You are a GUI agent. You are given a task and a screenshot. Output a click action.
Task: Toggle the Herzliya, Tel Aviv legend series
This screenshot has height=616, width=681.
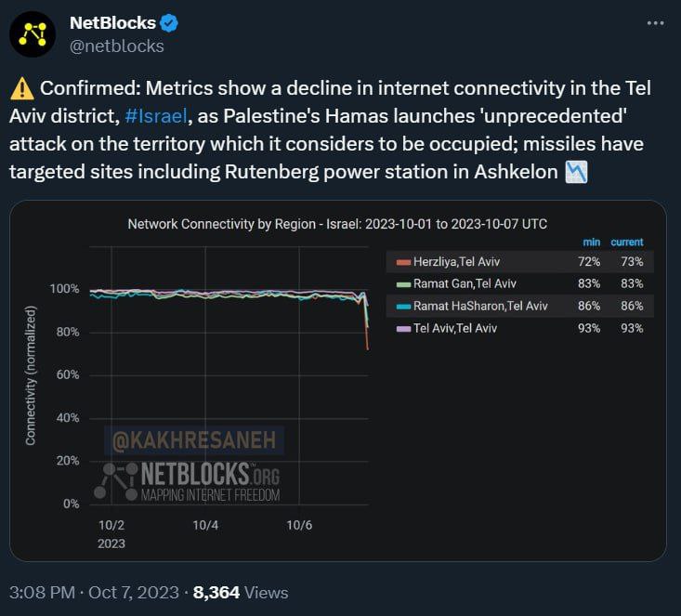click(455, 263)
